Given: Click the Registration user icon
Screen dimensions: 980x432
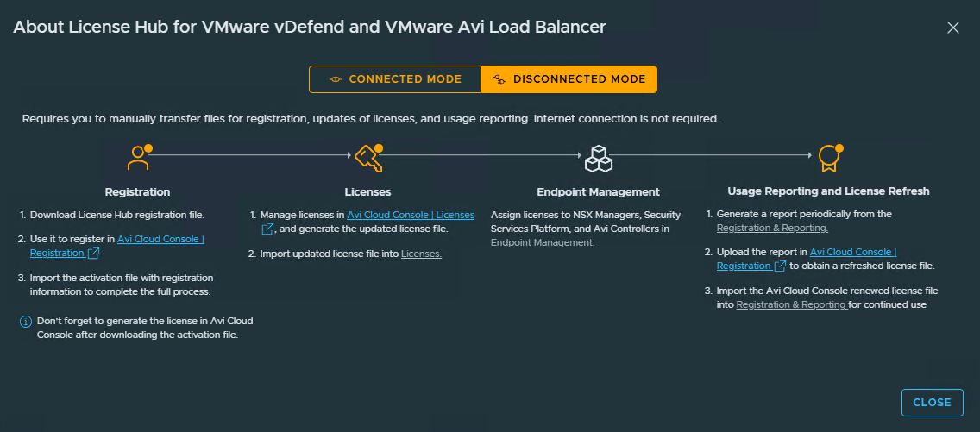Looking at the screenshot, I should coord(139,159).
